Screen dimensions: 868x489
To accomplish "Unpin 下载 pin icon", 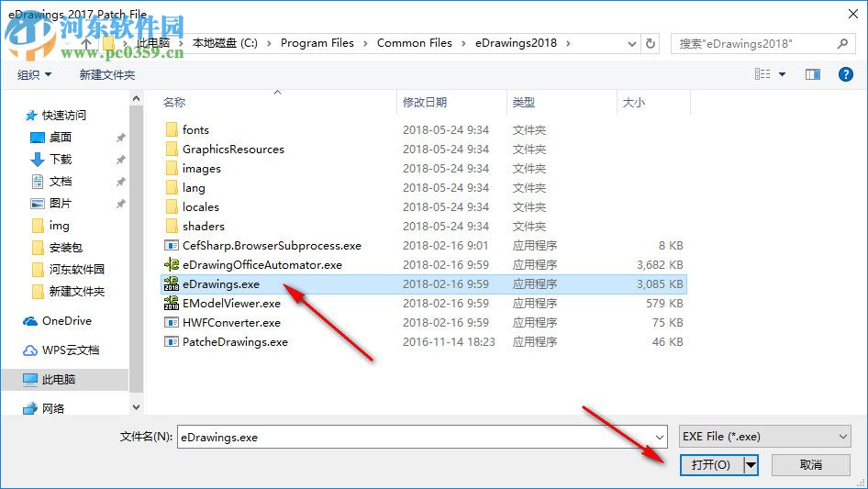I will pyautogui.click(x=120, y=160).
